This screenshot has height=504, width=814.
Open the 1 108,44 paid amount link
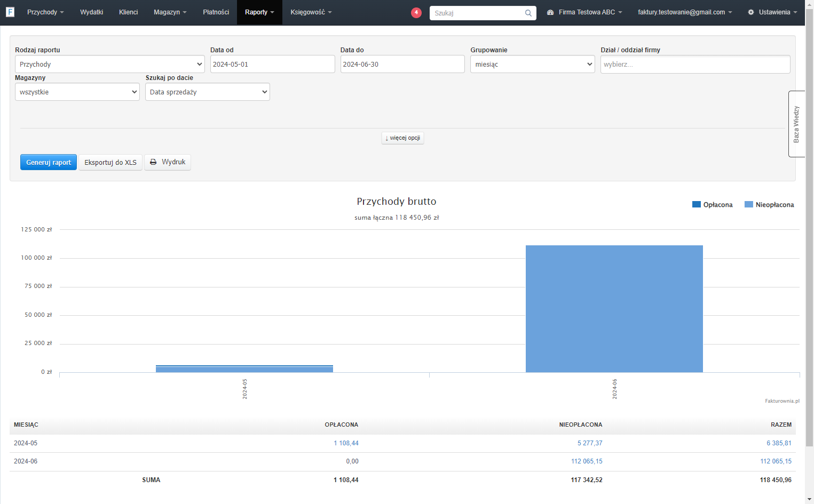pyautogui.click(x=346, y=443)
